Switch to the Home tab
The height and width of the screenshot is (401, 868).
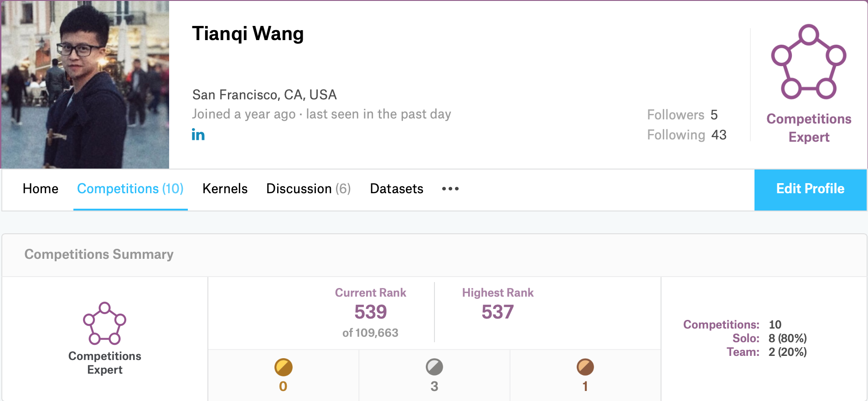click(41, 189)
